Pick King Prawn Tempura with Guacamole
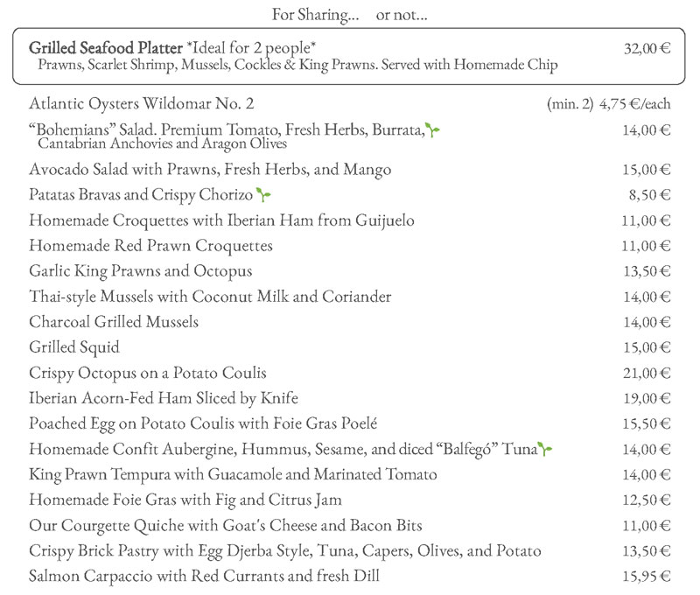 point(233,474)
